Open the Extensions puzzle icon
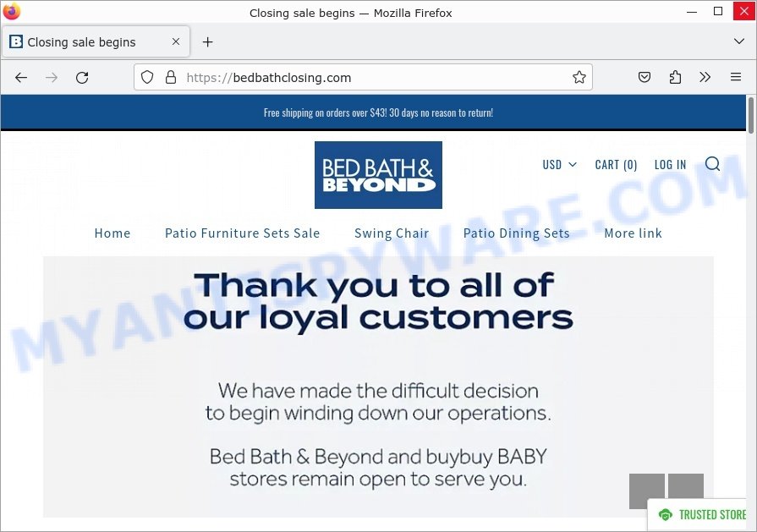The width and height of the screenshot is (757, 532). [675, 77]
